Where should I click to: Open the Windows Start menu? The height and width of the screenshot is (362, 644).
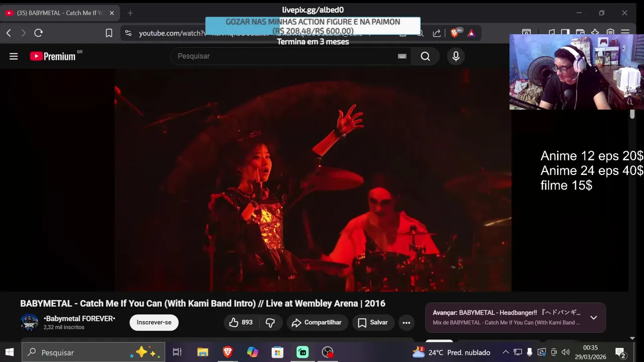[x=10, y=352]
